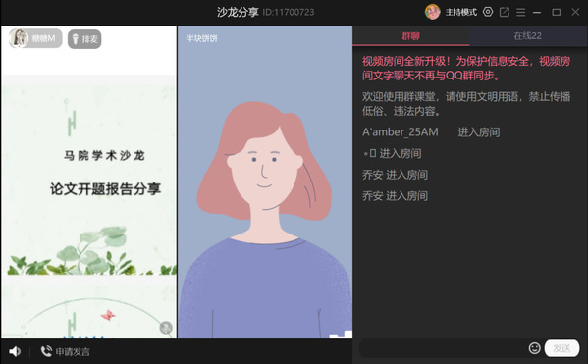Focus the chat message input field
The image size is (588, 364).
click(x=444, y=348)
